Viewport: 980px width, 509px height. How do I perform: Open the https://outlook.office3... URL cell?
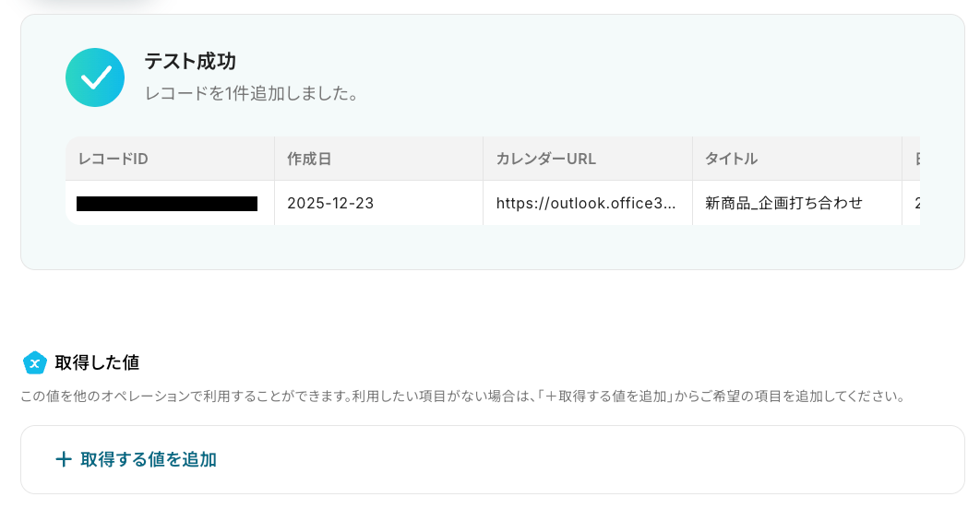[588, 203]
